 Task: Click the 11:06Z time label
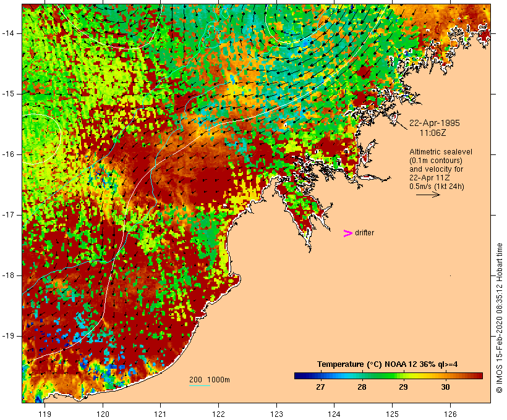tap(434, 132)
